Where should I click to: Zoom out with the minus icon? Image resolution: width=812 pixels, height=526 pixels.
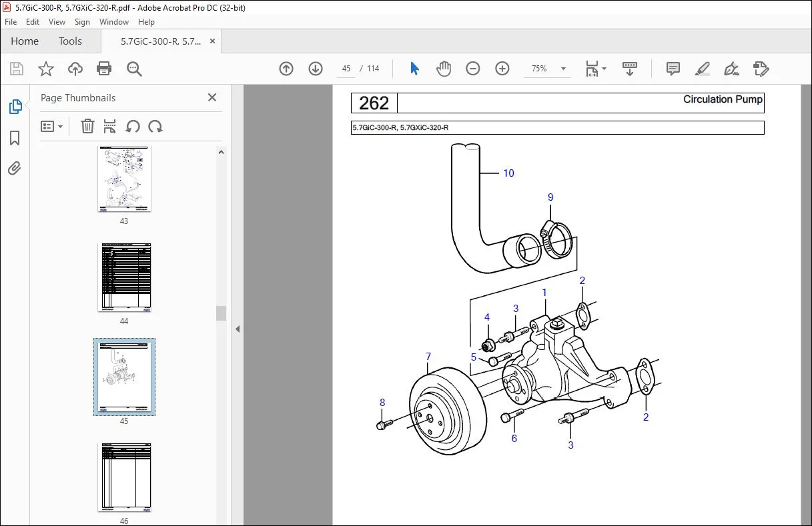click(473, 69)
